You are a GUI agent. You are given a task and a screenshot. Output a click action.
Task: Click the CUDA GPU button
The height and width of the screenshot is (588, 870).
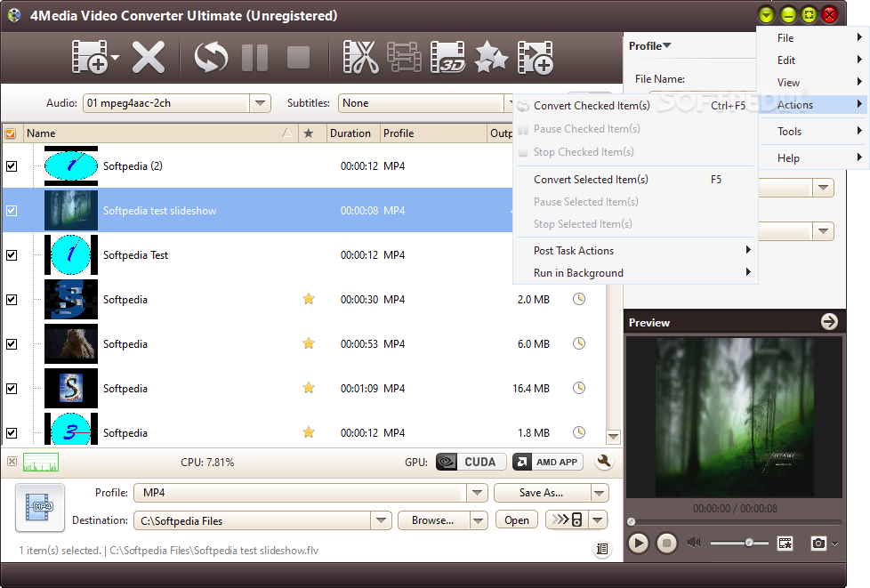tap(471, 462)
